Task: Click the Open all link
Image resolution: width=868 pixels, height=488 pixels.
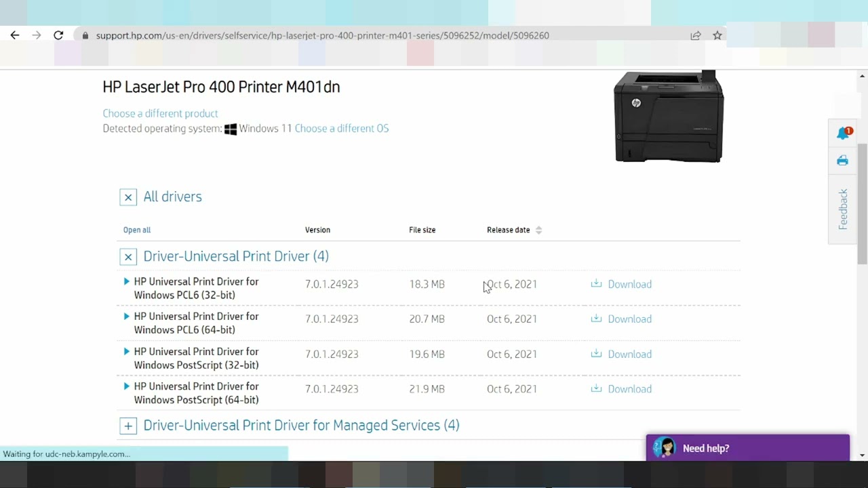Action: [137, 230]
